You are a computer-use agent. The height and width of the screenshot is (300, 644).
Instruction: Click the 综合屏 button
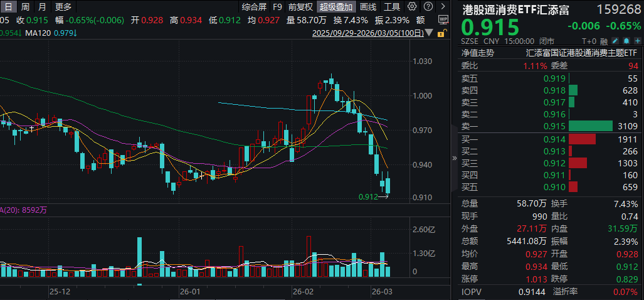click(254, 8)
